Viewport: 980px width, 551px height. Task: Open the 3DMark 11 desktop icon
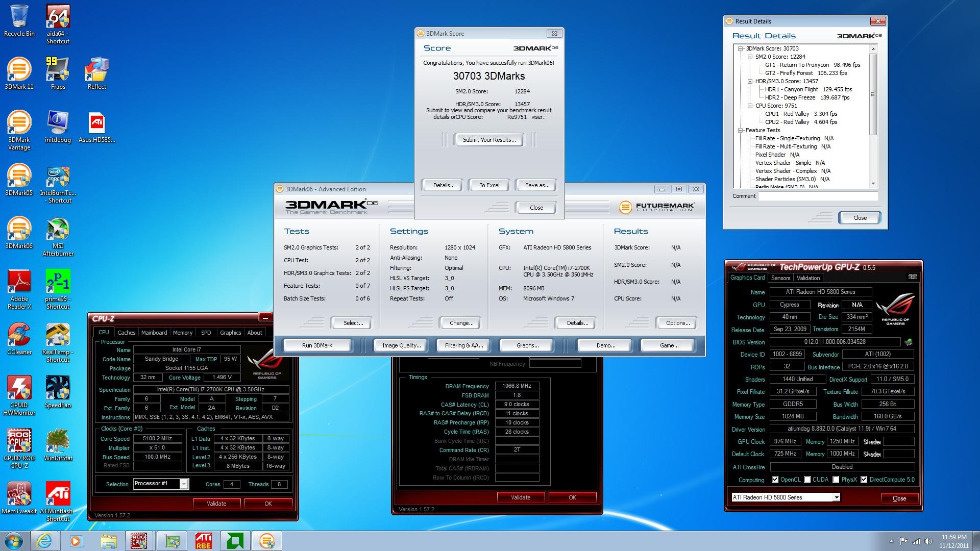(x=19, y=73)
